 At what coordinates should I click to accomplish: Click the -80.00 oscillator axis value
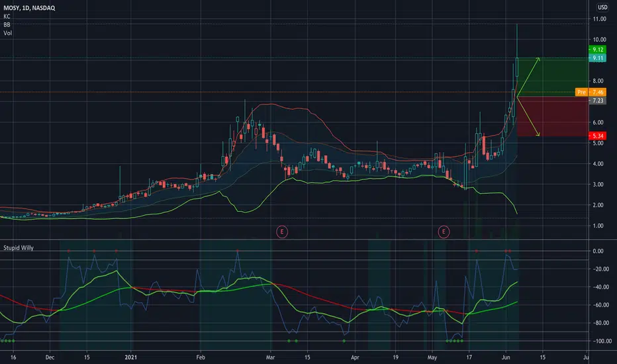[600, 323]
